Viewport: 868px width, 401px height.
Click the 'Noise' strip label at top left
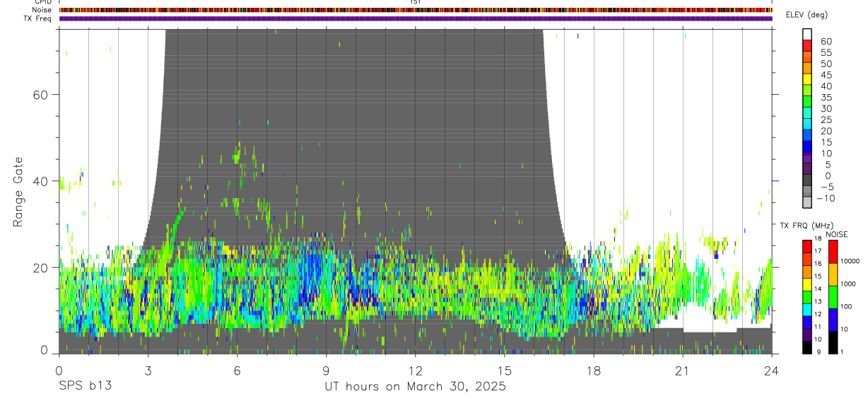(x=43, y=10)
